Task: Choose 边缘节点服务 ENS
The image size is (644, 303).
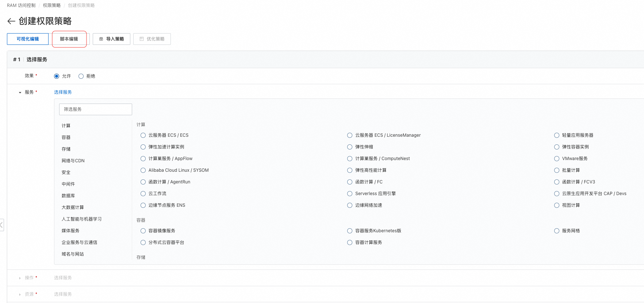Action: pyautogui.click(x=143, y=205)
